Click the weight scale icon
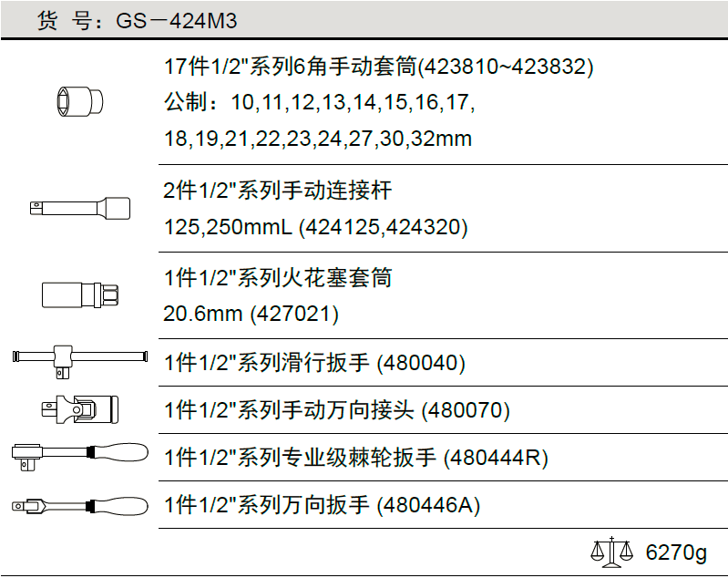Screen dimensions: 728x578 click(610, 551)
